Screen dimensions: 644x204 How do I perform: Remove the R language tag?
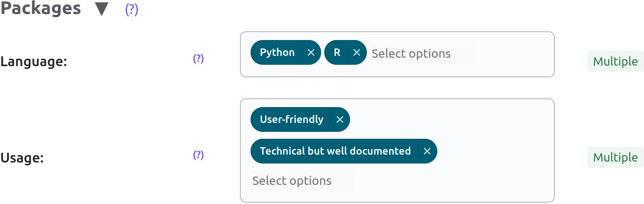(357, 53)
